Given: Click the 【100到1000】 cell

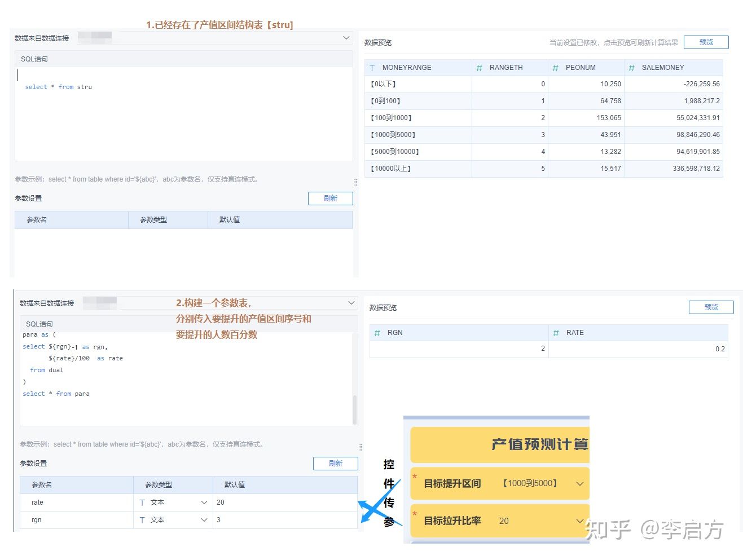Looking at the screenshot, I should click(x=418, y=118).
